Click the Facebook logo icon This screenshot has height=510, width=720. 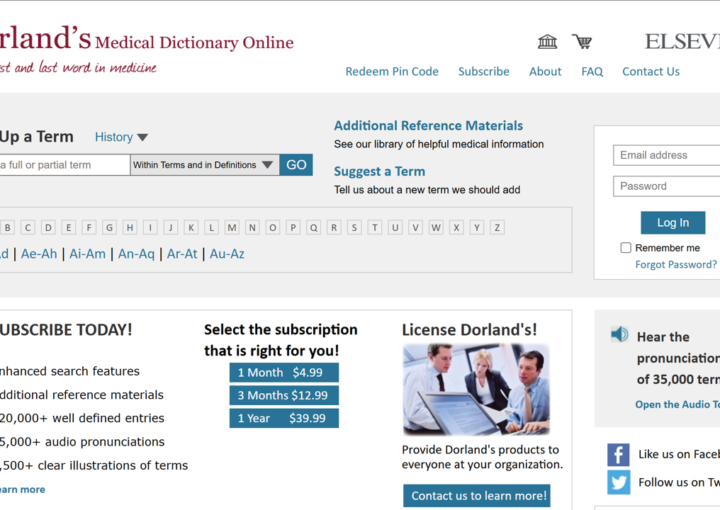coord(619,455)
